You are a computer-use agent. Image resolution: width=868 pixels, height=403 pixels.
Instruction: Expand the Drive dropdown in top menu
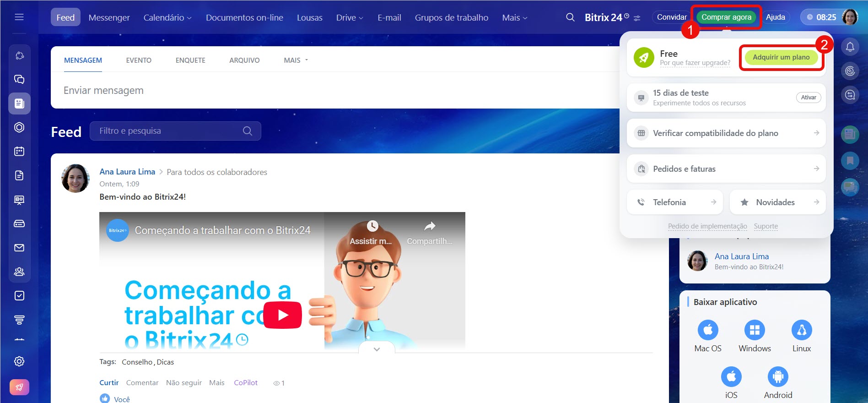pyautogui.click(x=350, y=17)
